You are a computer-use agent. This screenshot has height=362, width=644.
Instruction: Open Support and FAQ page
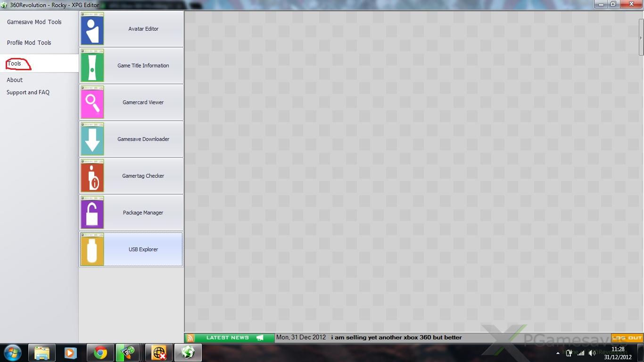tap(28, 92)
